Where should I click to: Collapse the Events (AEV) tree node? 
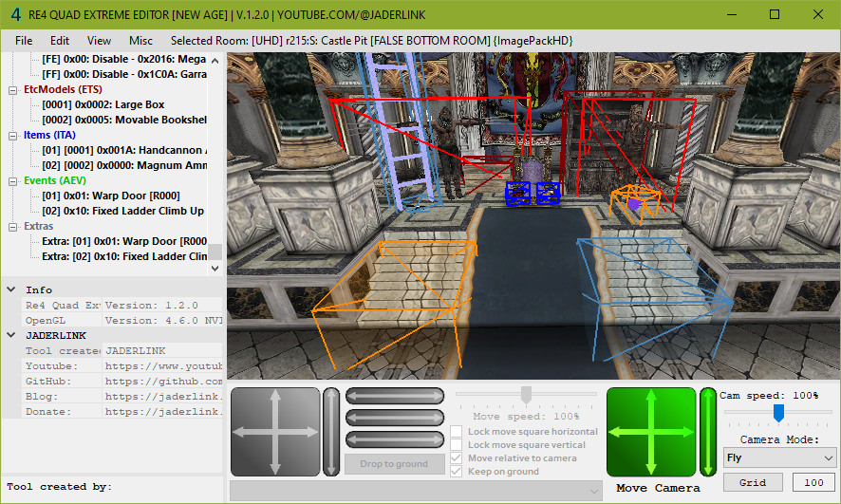pyautogui.click(x=12, y=181)
